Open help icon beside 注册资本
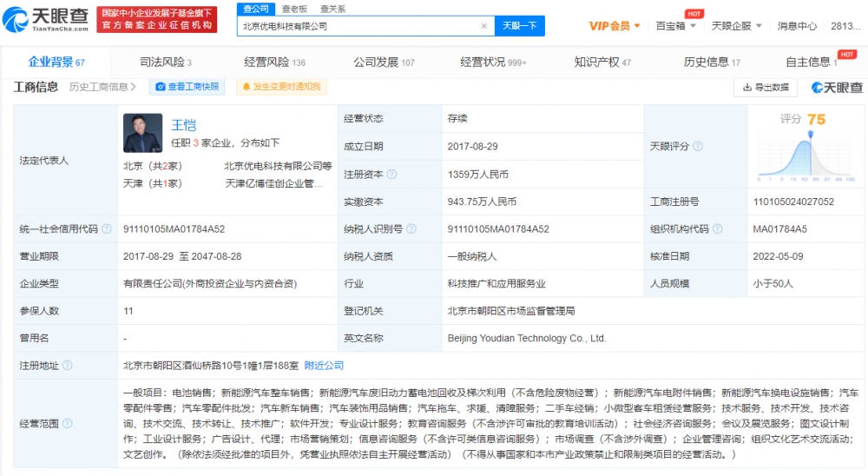Screen dimensions: 868x476 (391, 174)
